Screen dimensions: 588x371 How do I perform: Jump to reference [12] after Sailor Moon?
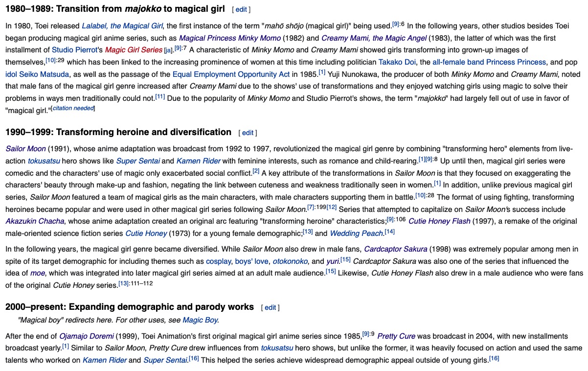[x=332, y=208]
